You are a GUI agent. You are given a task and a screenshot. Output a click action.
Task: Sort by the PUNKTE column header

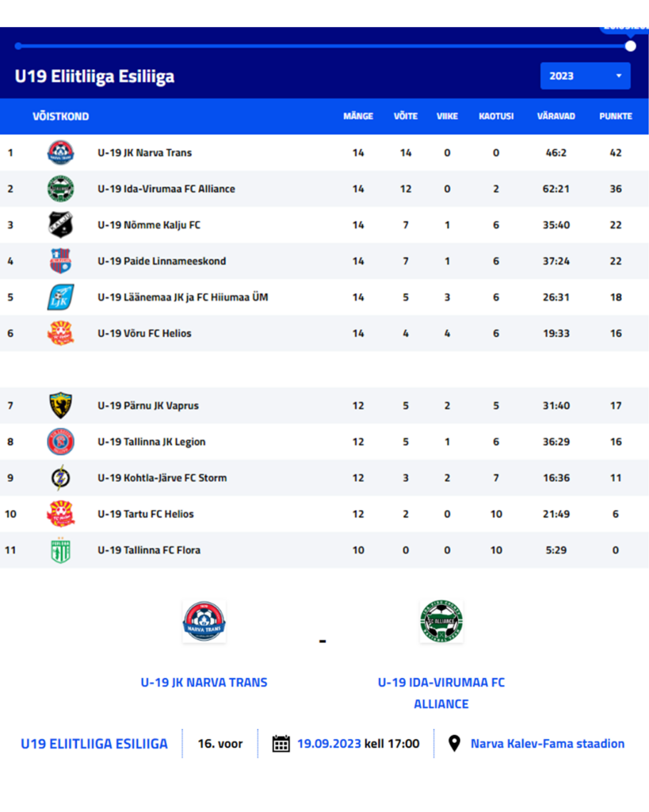point(616,116)
